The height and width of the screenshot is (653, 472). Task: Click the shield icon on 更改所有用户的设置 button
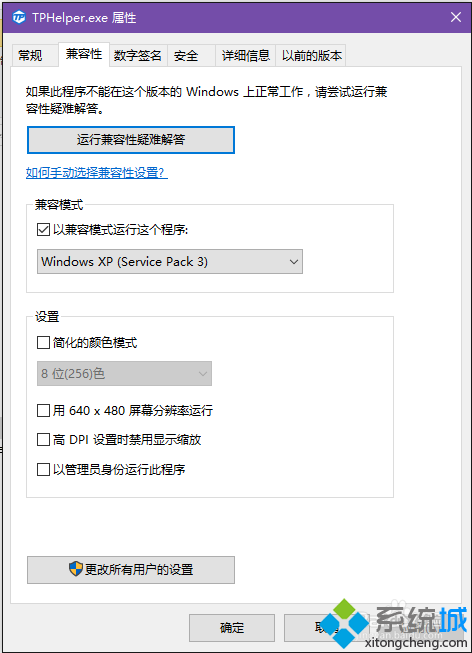coord(76,568)
